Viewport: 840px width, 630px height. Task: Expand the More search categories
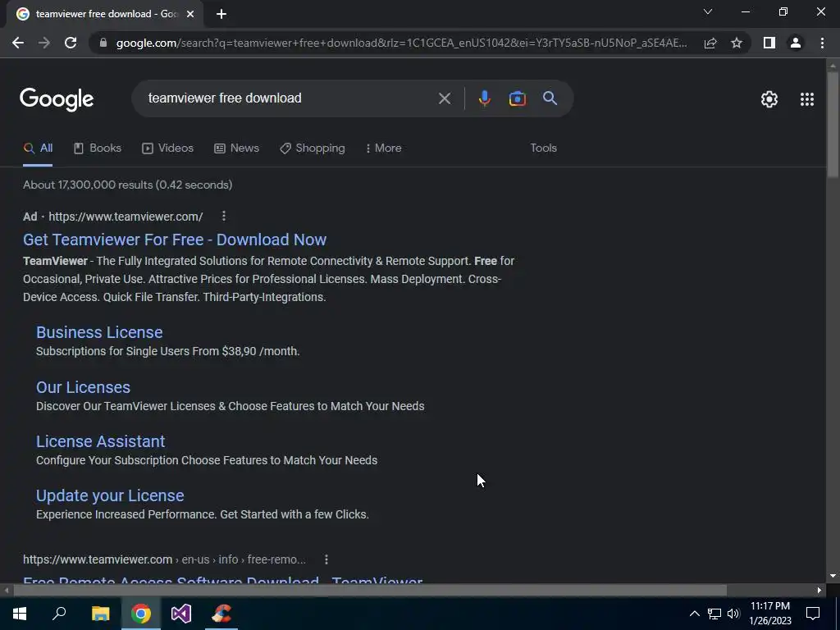384,148
